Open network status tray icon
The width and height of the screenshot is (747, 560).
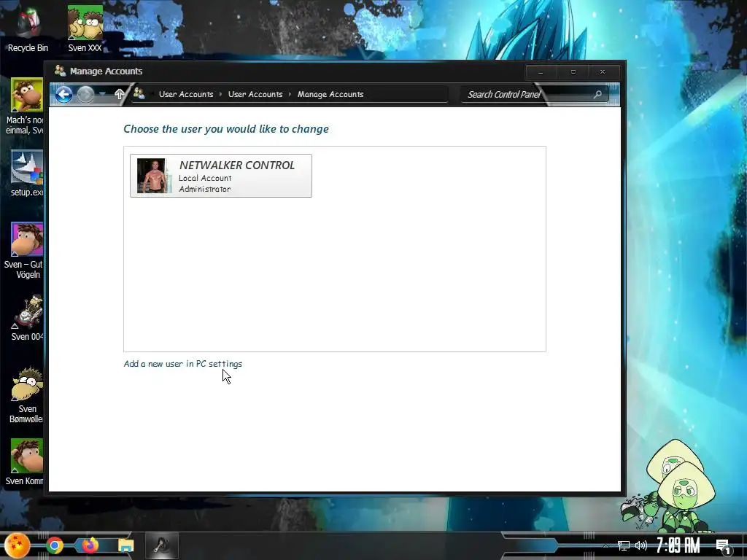point(623,545)
